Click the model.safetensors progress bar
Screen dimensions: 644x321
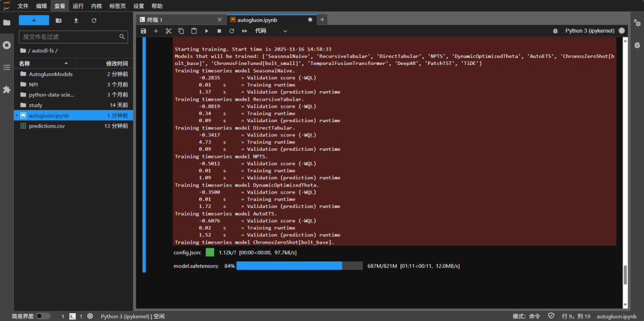coord(299,266)
